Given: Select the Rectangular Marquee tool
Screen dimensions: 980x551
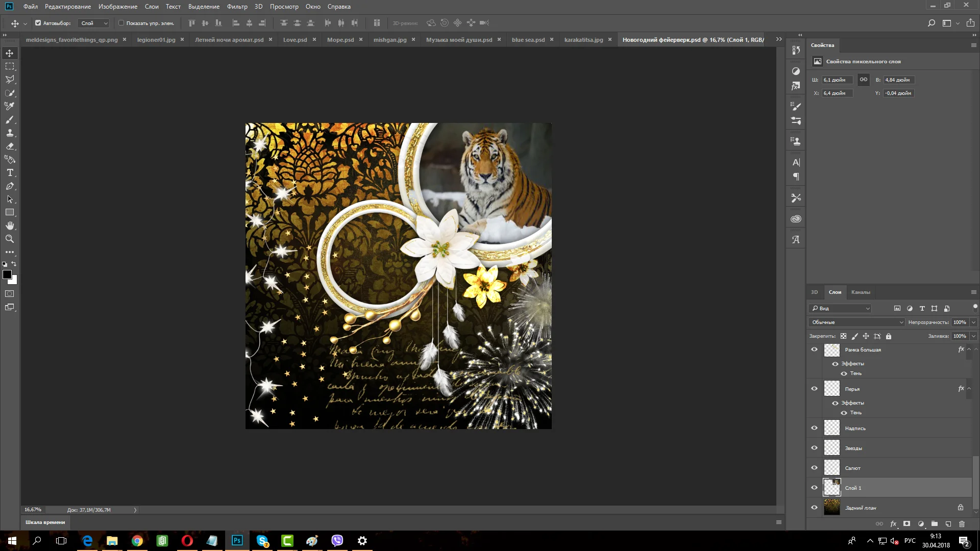Looking at the screenshot, I should pyautogui.click(x=10, y=66).
